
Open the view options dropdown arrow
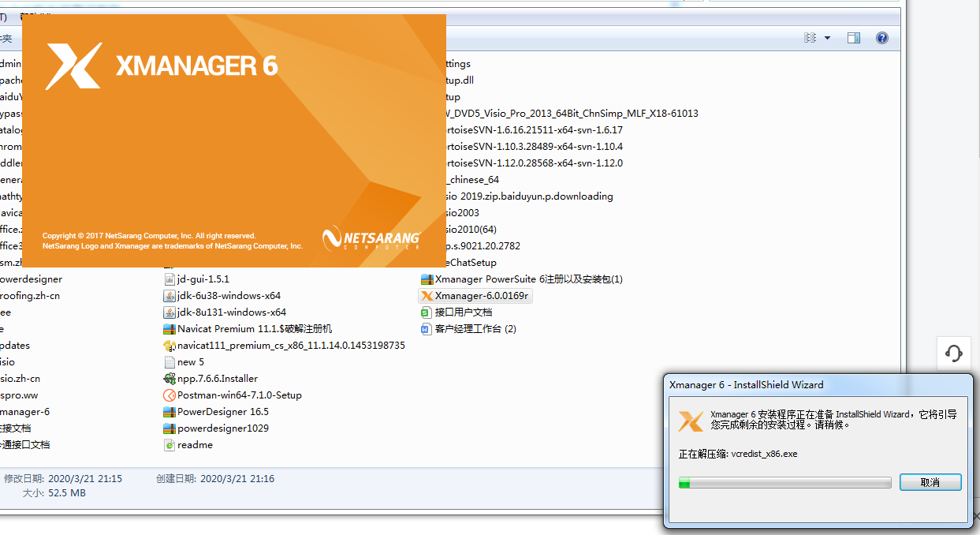tap(825, 37)
